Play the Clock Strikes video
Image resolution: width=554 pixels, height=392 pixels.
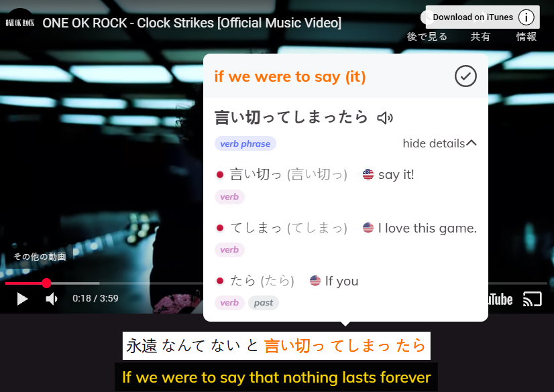coord(22,299)
